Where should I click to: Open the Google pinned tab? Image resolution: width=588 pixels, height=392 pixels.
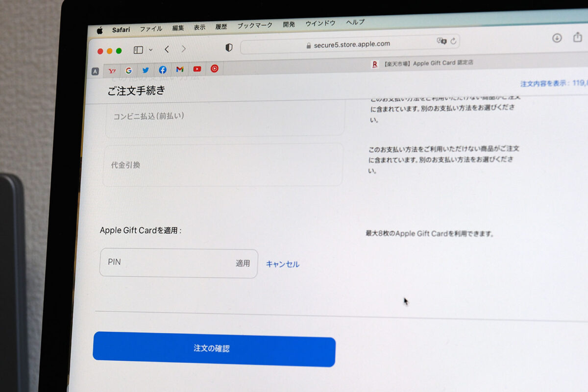point(128,70)
